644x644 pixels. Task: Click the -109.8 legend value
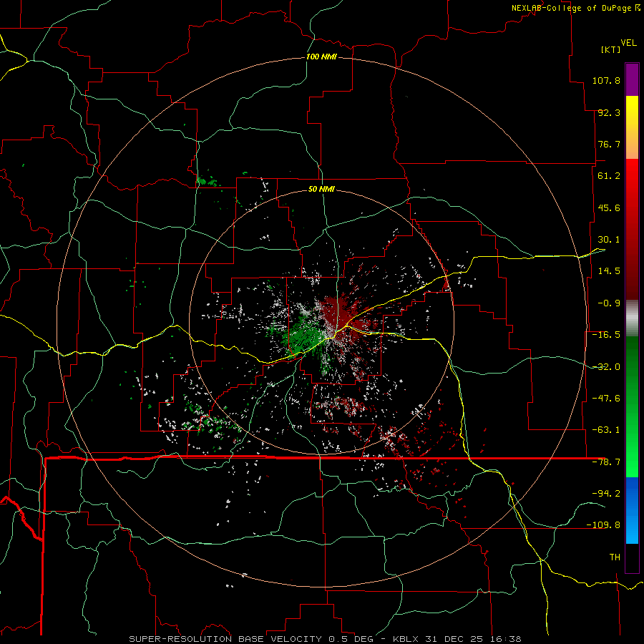pyautogui.click(x=603, y=525)
